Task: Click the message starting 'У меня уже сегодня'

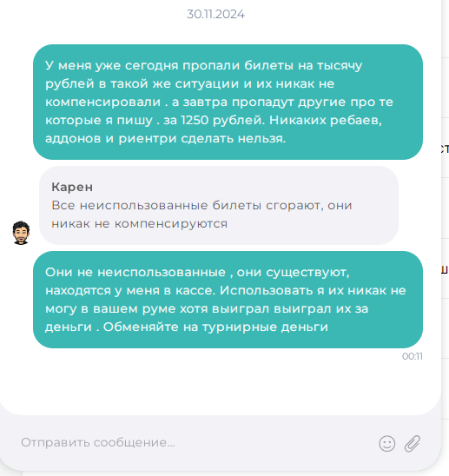Action: coord(228,102)
